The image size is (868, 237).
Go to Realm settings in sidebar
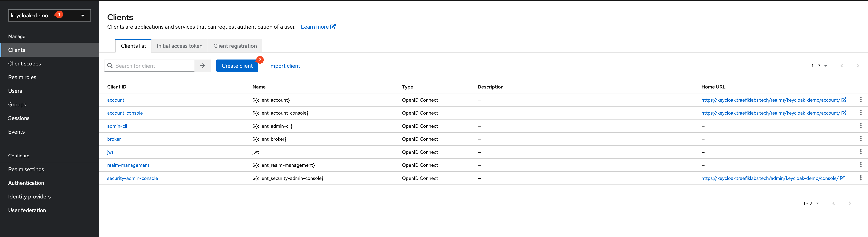click(x=26, y=169)
